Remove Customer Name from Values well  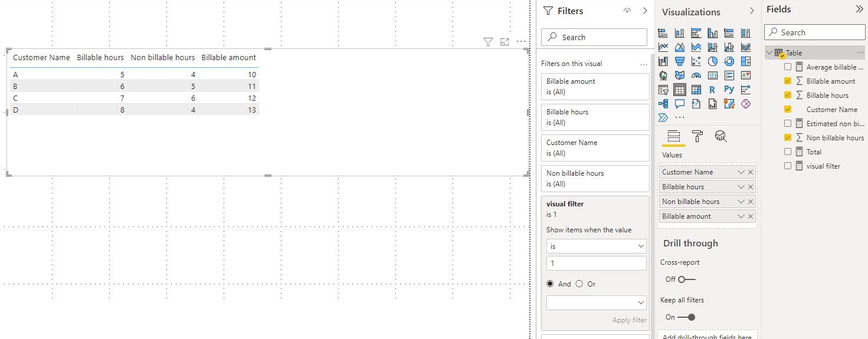(x=751, y=172)
